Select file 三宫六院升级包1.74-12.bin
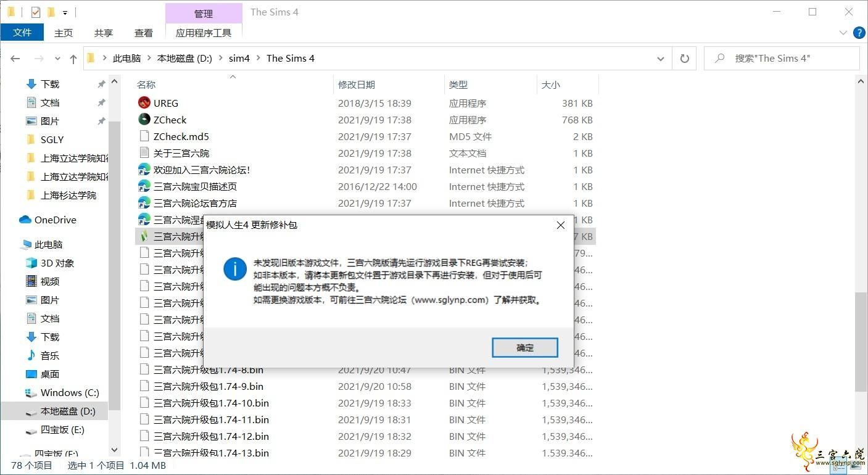The height and width of the screenshot is (475, 868). [x=211, y=436]
